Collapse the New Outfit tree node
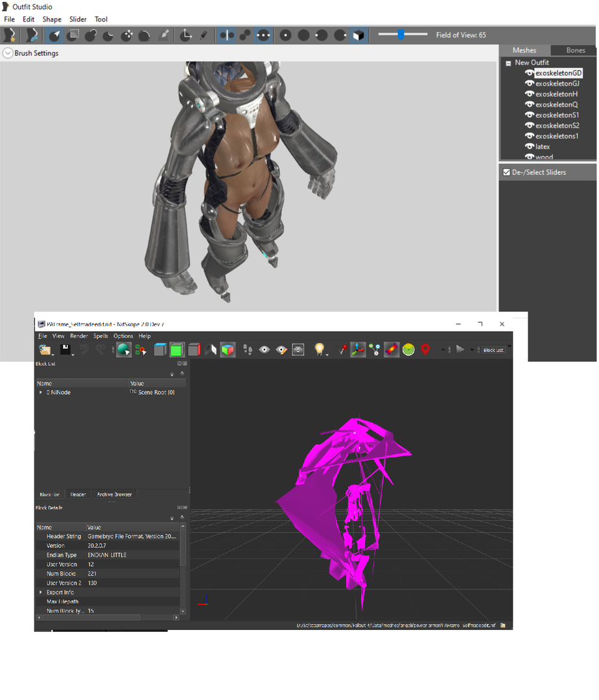599x700 pixels. [x=508, y=63]
